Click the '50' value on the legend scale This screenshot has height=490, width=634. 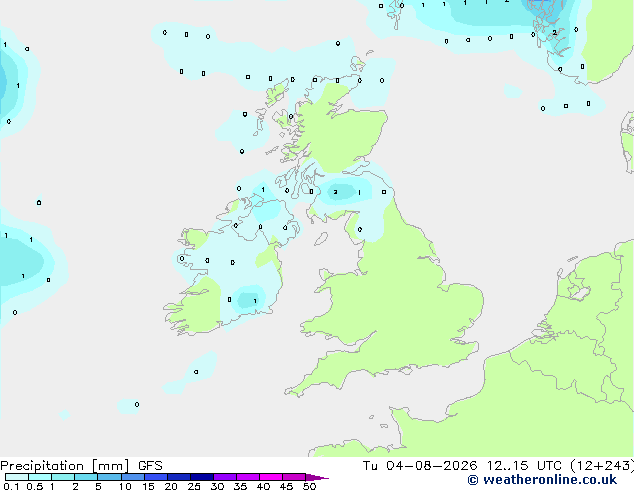pyautogui.click(x=309, y=486)
